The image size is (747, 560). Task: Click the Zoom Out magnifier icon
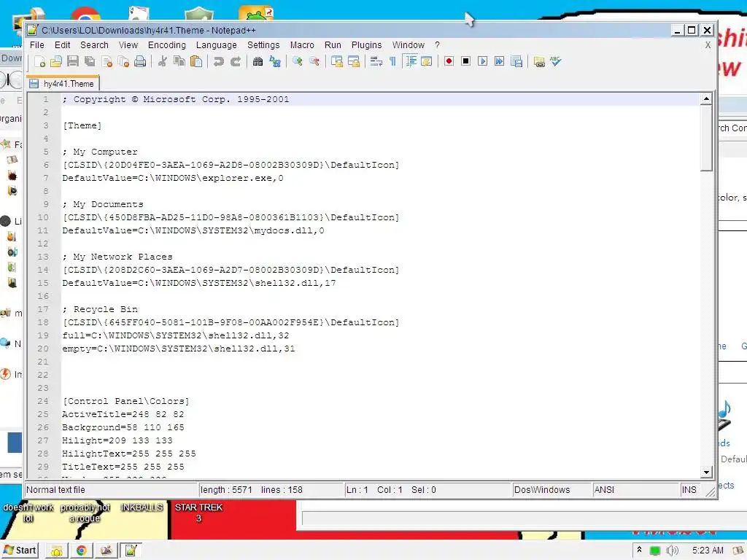click(314, 61)
